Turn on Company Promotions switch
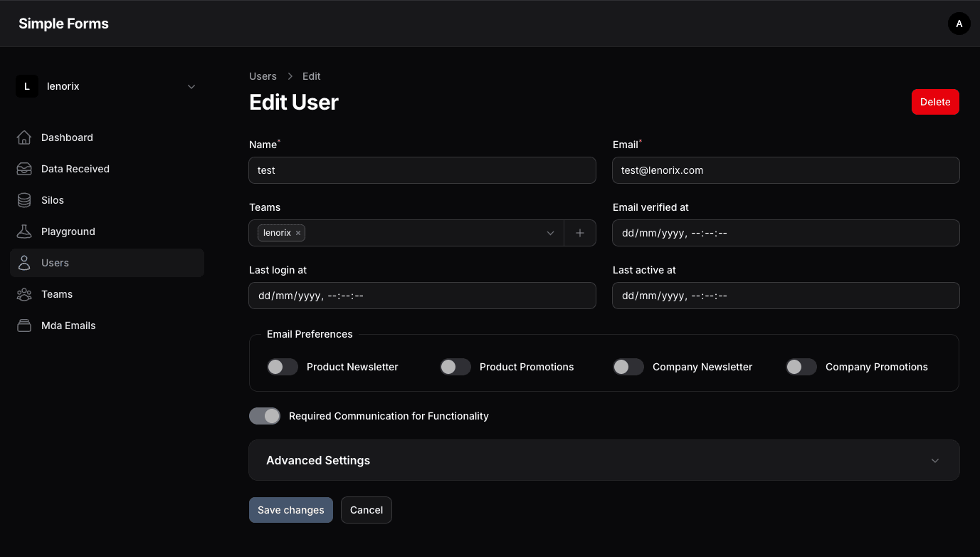Screen dimensions: 980x557 point(801,367)
